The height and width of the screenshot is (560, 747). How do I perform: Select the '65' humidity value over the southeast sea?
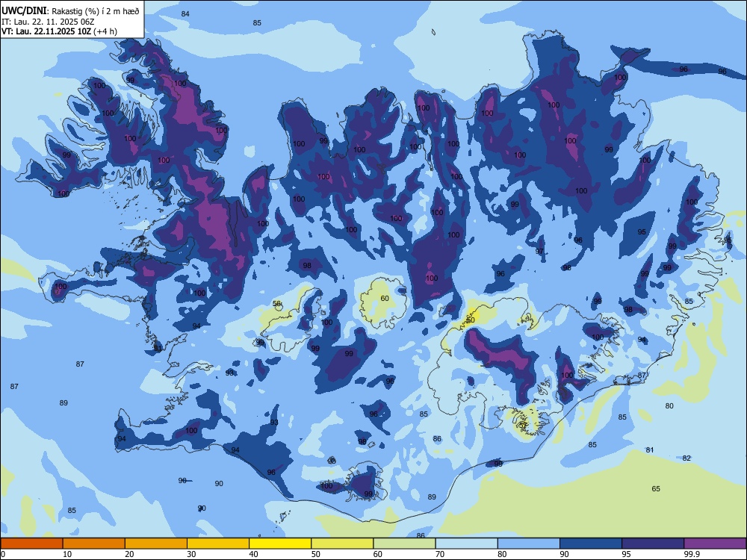tap(656, 488)
